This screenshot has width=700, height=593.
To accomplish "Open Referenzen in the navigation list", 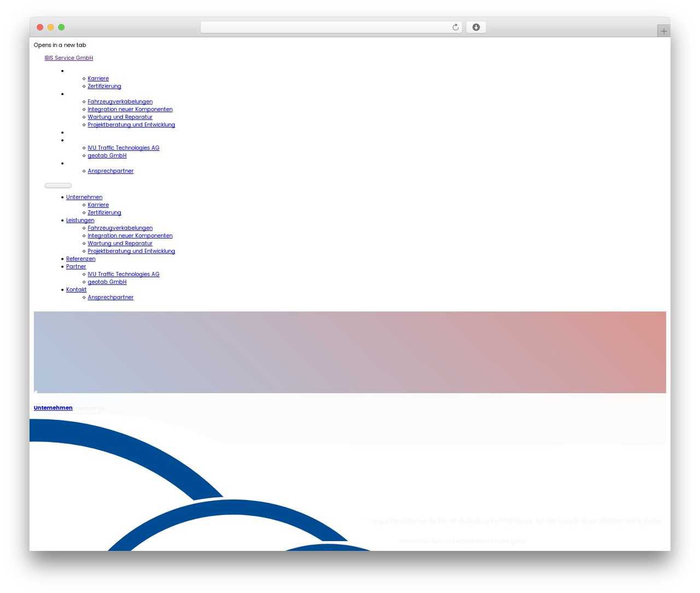I will coord(81,259).
